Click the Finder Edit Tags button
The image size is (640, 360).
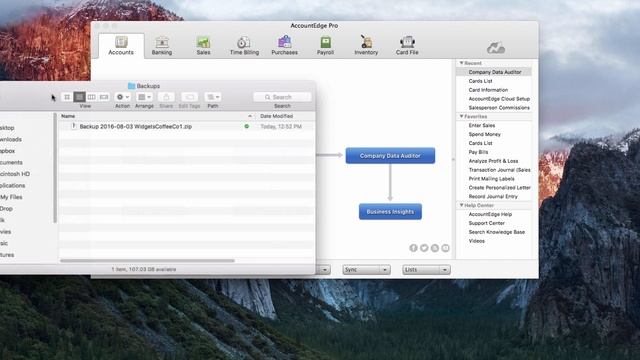click(189, 97)
